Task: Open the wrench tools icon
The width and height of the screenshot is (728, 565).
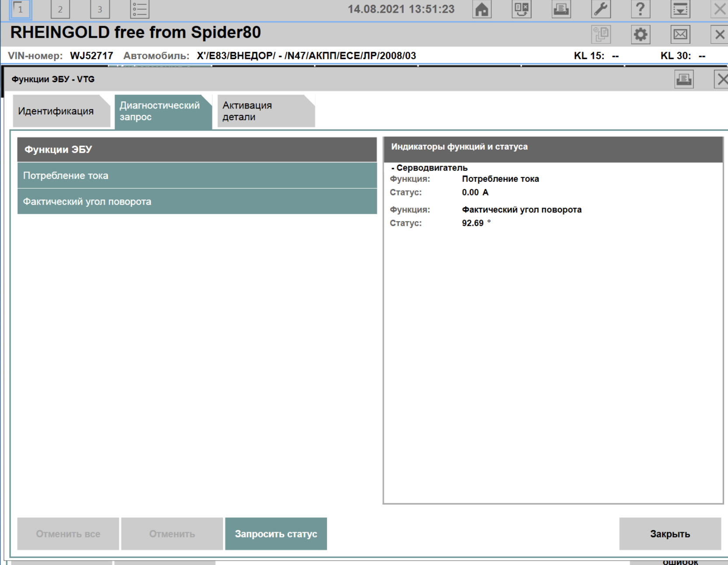Action: (x=601, y=9)
